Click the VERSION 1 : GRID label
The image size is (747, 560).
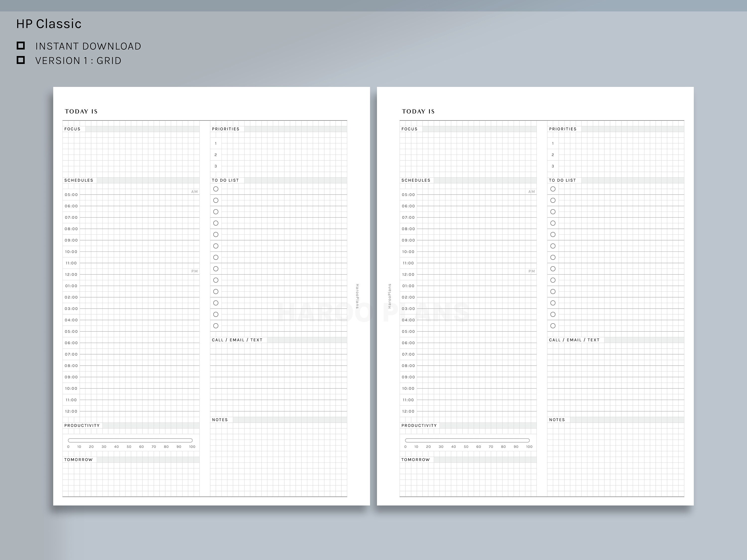click(x=78, y=61)
